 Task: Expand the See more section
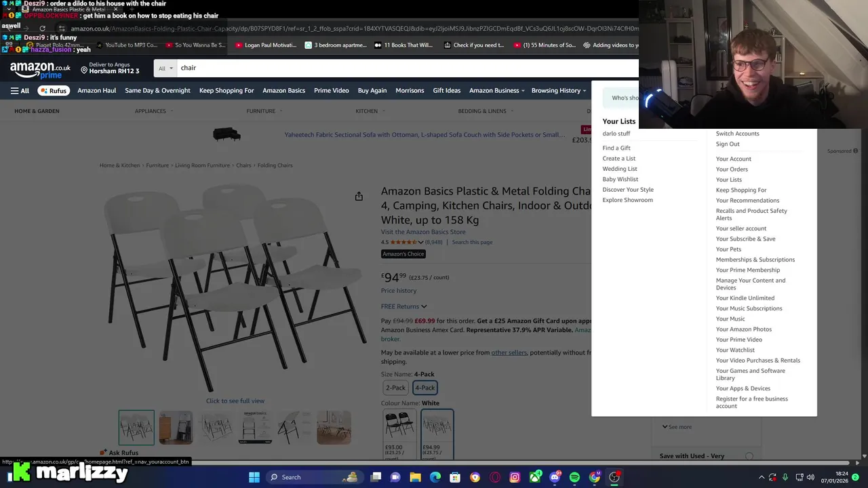tap(677, 427)
